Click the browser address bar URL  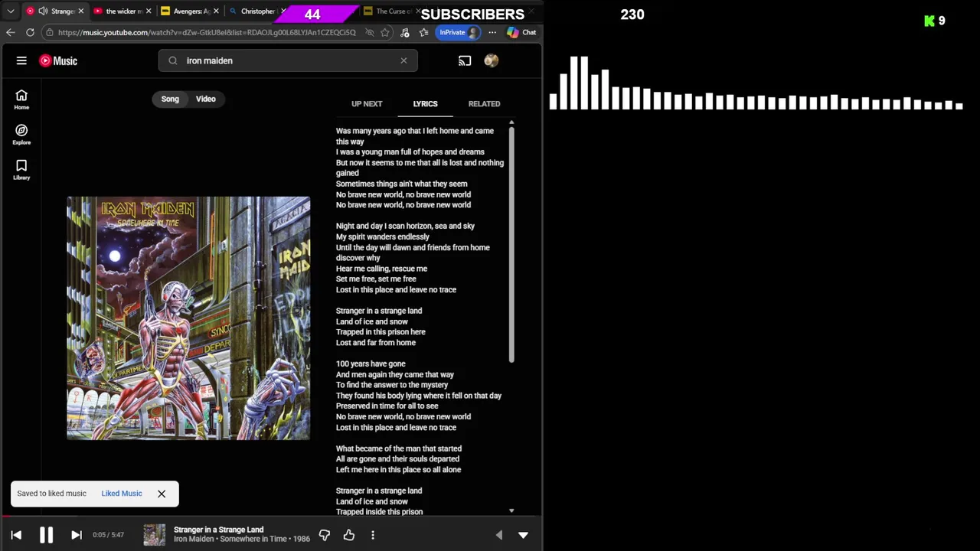coord(207,32)
